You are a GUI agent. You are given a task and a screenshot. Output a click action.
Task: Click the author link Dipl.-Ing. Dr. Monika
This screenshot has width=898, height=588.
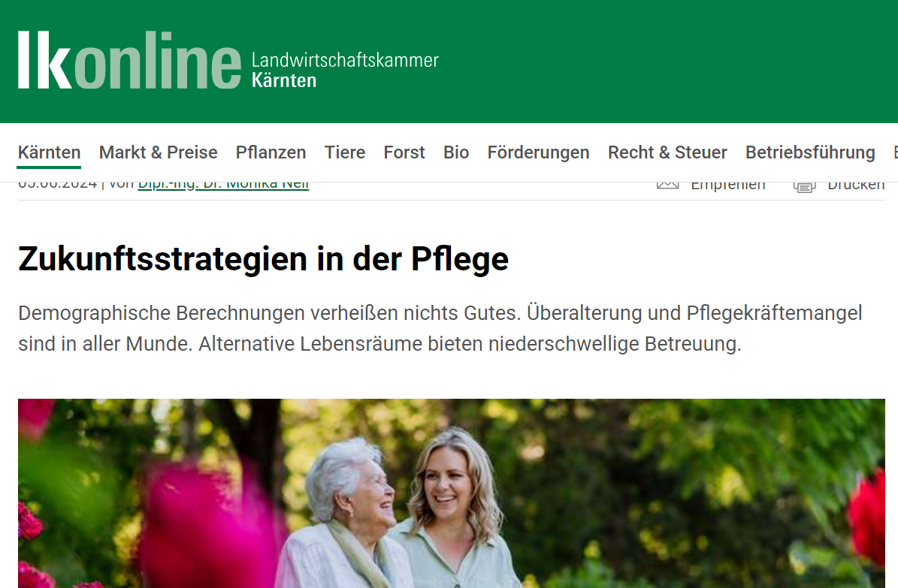click(x=223, y=185)
